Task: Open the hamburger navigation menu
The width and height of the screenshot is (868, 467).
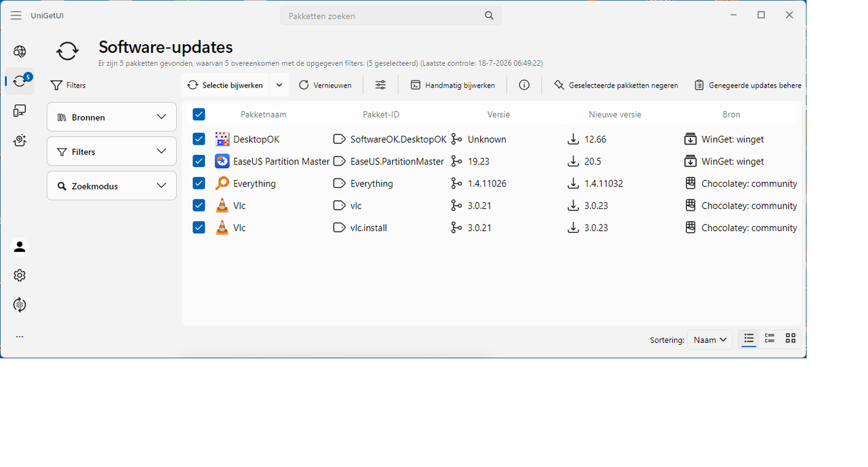Action: (x=16, y=16)
